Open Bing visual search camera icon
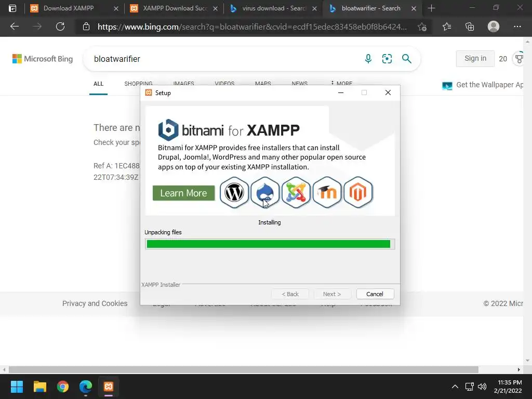532x399 pixels. point(387,59)
